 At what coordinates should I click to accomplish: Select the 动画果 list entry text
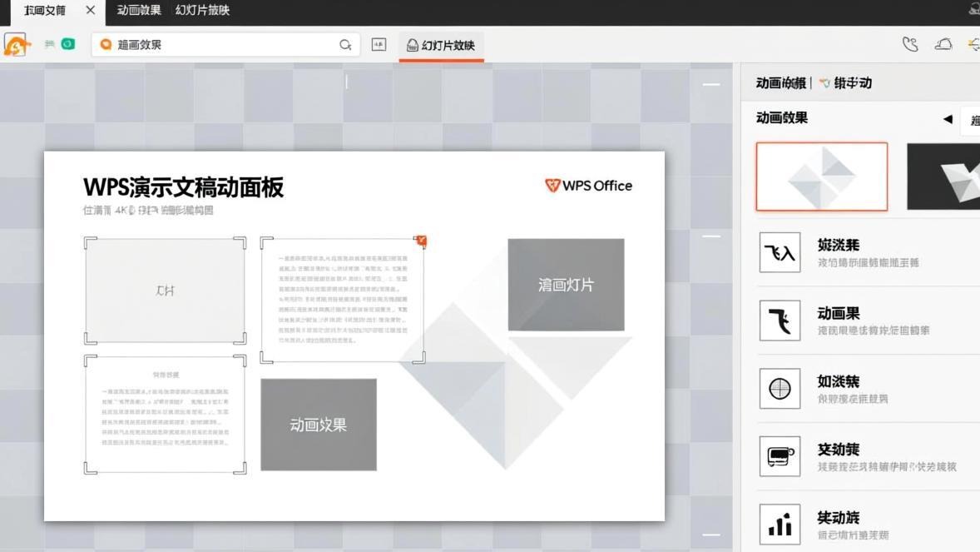[838, 313]
